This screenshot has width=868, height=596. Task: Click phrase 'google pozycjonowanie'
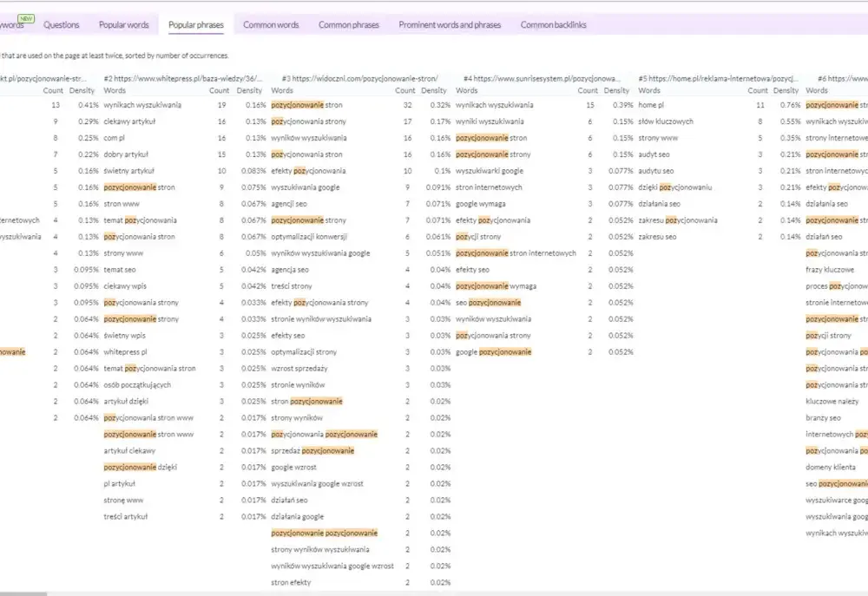click(493, 352)
